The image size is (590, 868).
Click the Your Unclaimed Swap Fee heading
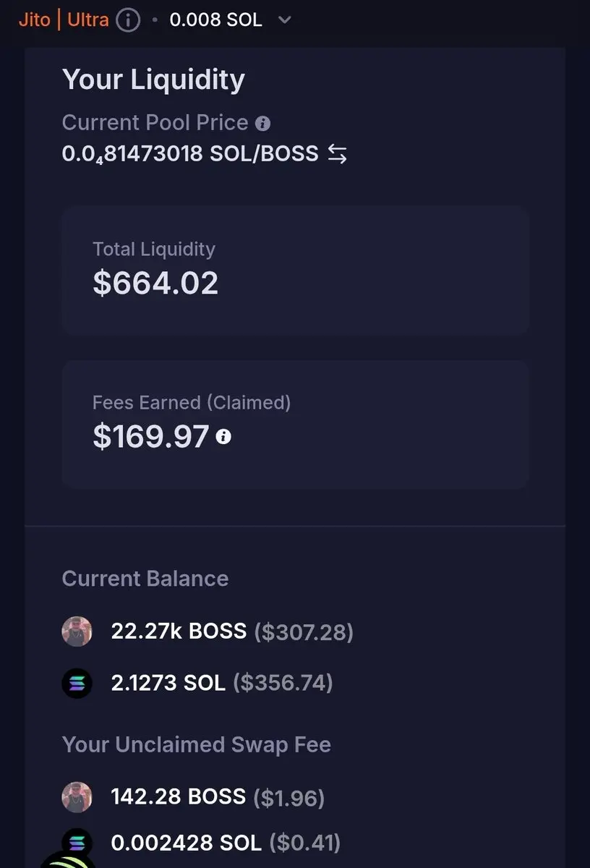(x=197, y=745)
